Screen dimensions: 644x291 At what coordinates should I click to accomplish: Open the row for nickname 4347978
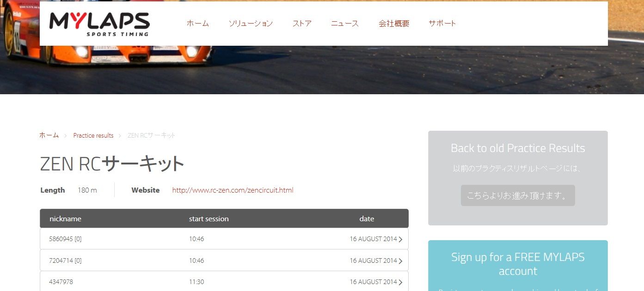pos(224,281)
